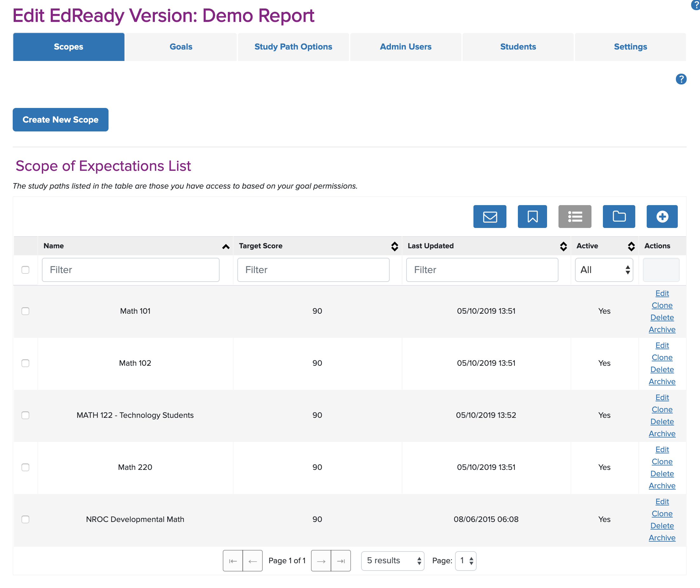Edit the Math 220 scope
700x588 pixels.
click(x=662, y=449)
